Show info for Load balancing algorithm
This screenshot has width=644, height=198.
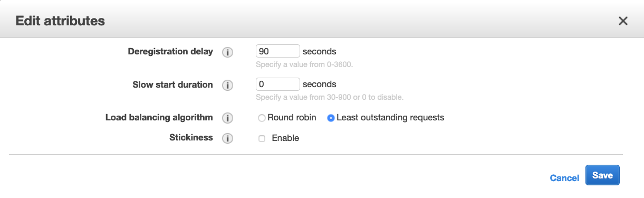[227, 118]
